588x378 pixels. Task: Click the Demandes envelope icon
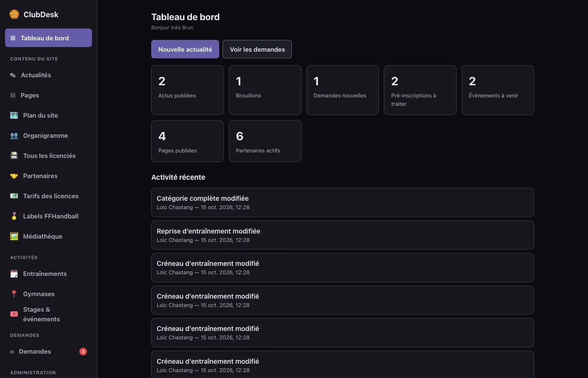[x=12, y=352]
